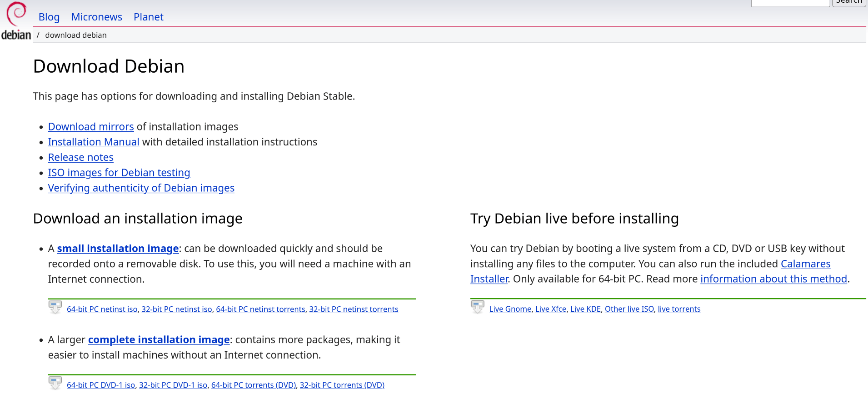The image size is (868, 404).
Task: Download the 64-bit PC DVD-1 iso
Action: click(x=101, y=385)
